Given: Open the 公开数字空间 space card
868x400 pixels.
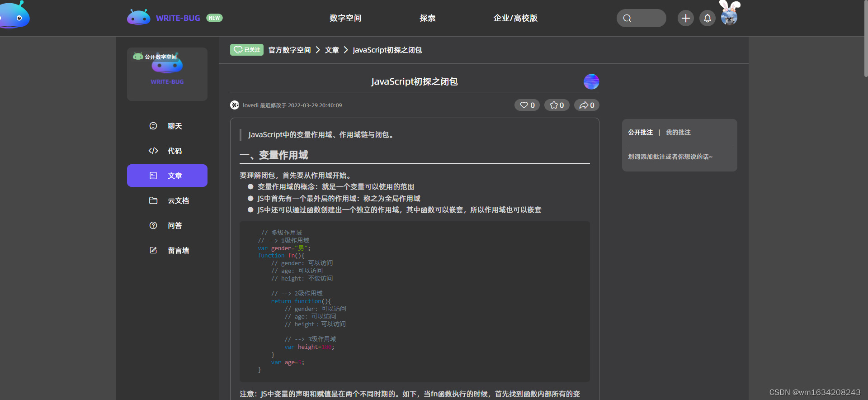Looking at the screenshot, I should [167, 74].
